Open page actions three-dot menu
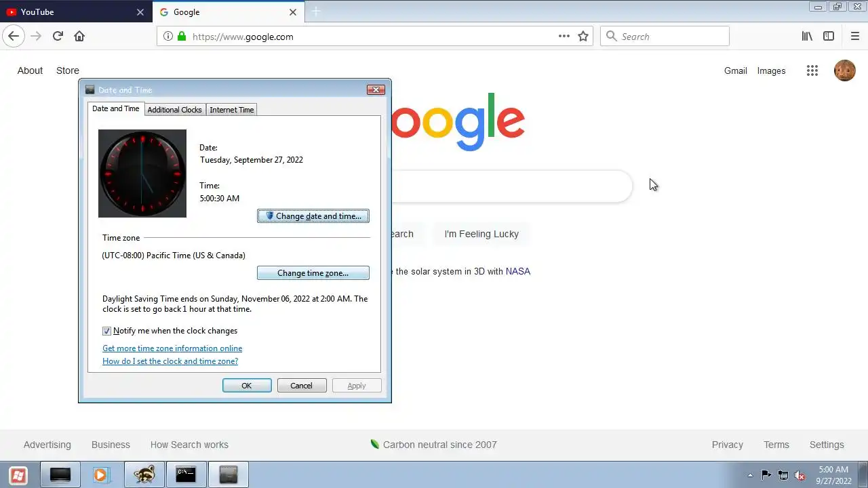The height and width of the screenshot is (488, 868). point(564,37)
